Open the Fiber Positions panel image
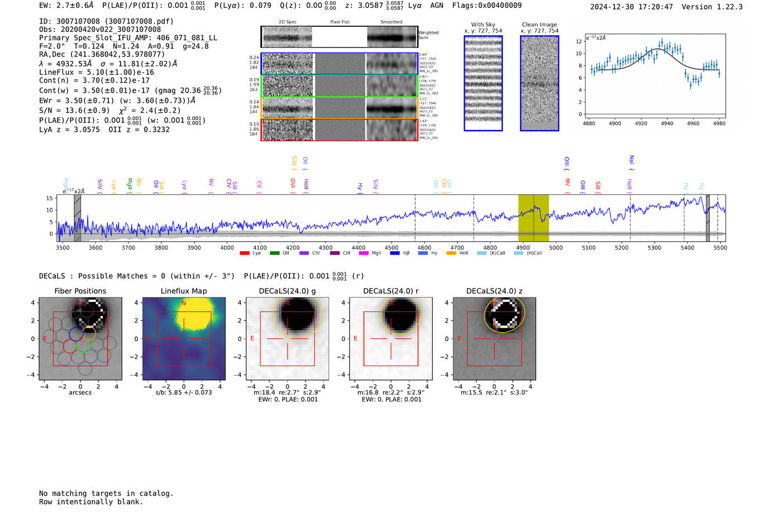 pyautogui.click(x=80, y=338)
